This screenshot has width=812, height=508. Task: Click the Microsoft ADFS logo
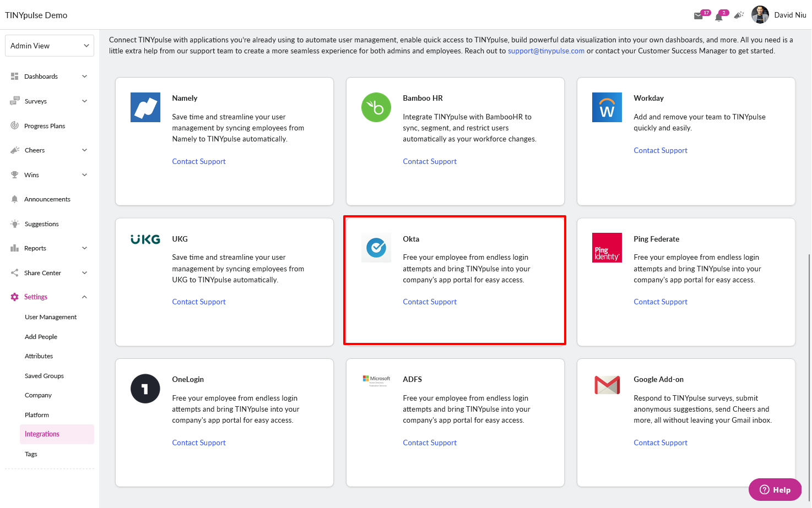[376, 380]
